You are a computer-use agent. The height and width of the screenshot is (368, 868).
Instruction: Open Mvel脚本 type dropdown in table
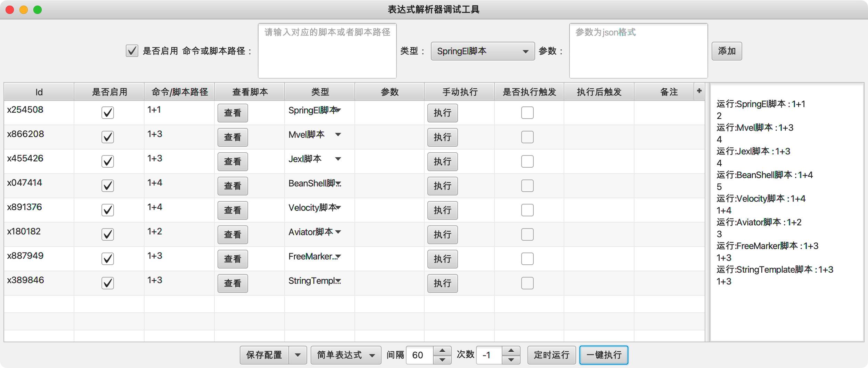click(315, 135)
